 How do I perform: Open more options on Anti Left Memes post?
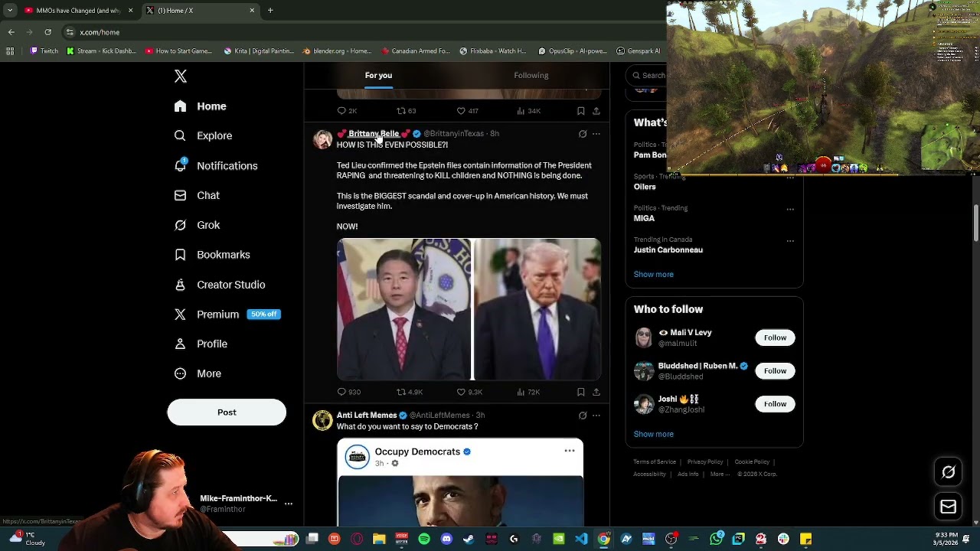coord(596,416)
